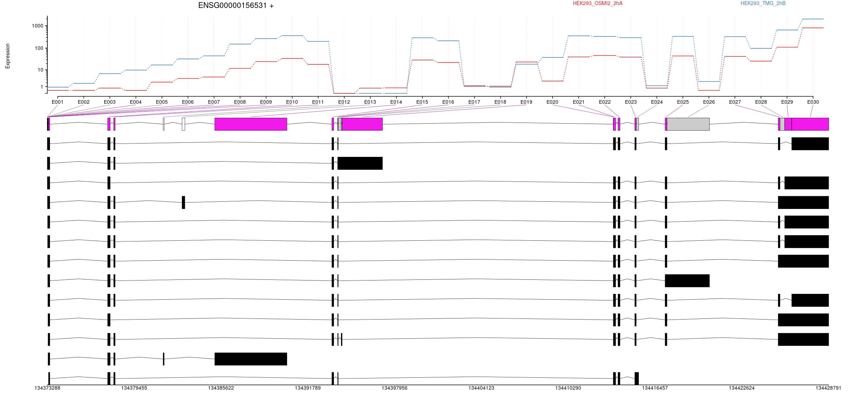This screenshot has width=868, height=394.
Task: Click exon bin label E027
Action: [735, 102]
